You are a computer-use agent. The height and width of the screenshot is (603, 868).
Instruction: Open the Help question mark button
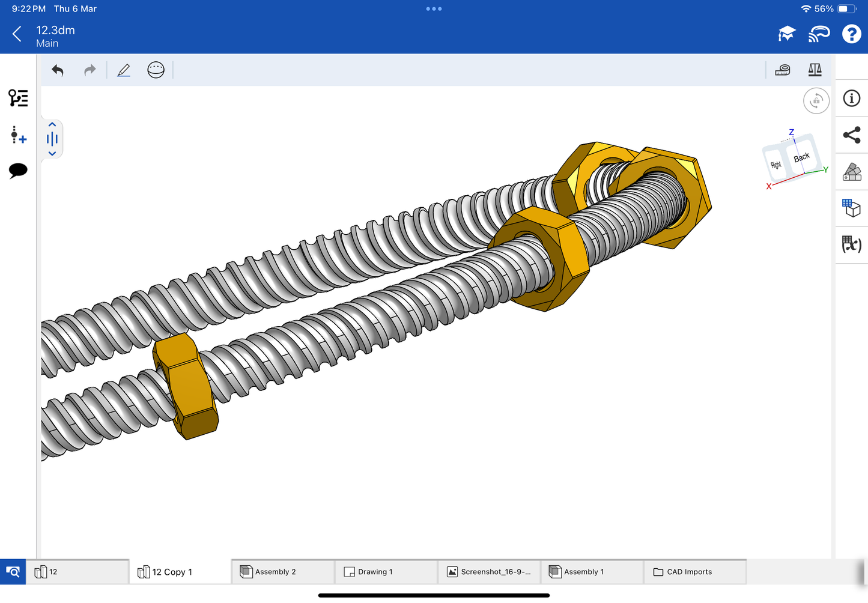(851, 34)
